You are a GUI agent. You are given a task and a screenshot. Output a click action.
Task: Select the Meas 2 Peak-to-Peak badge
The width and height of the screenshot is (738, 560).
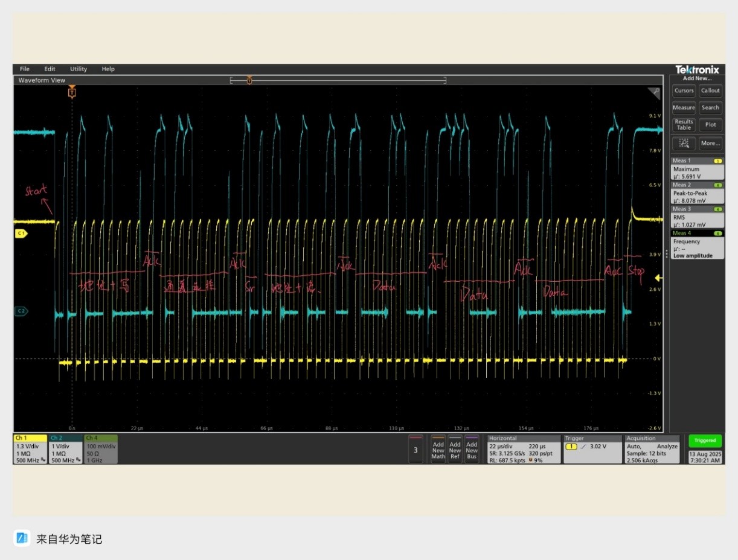pyautogui.click(x=697, y=192)
